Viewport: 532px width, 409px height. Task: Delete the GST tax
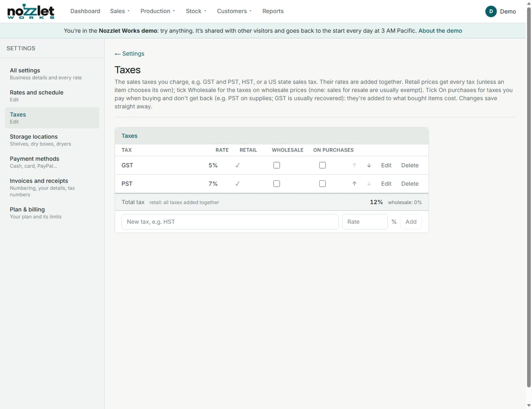[x=410, y=165]
